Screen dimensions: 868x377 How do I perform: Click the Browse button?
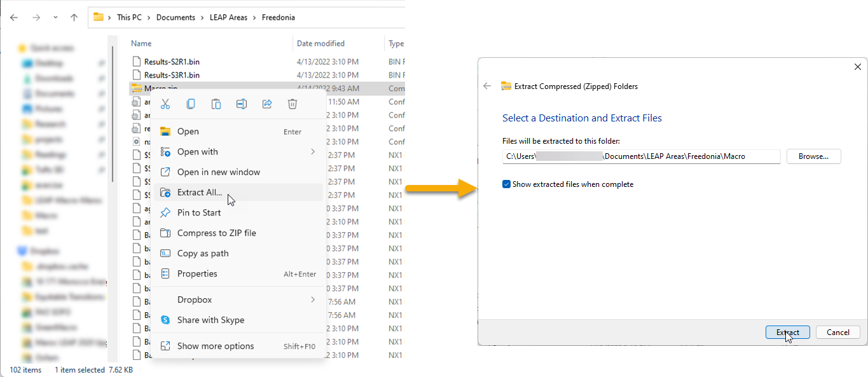click(x=813, y=156)
